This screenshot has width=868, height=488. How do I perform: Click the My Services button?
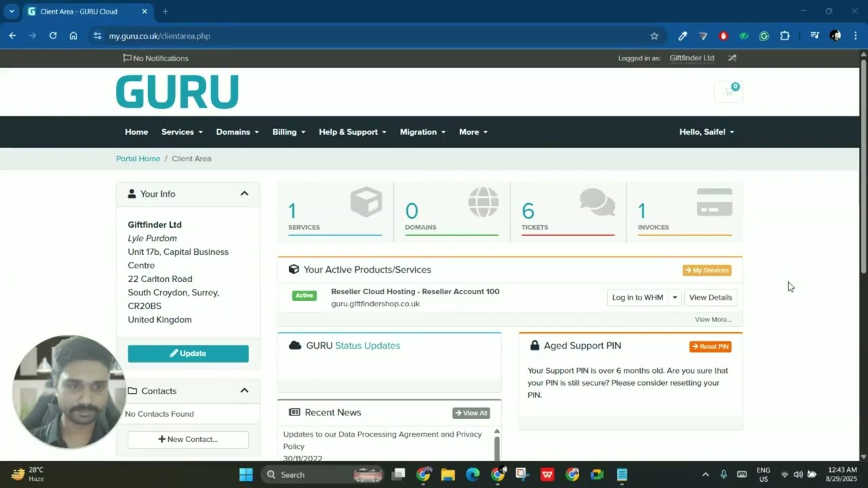coord(707,270)
